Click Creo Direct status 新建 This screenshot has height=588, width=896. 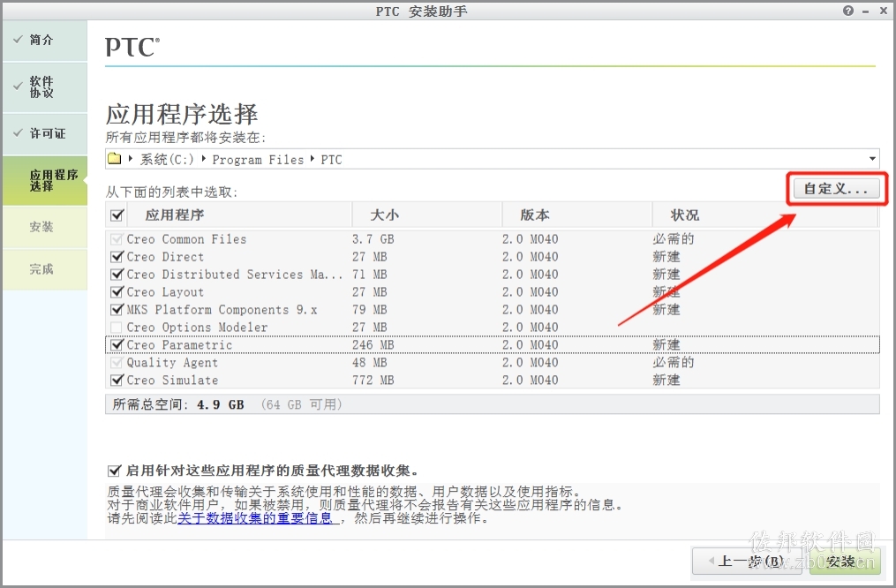pyautogui.click(x=666, y=257)
